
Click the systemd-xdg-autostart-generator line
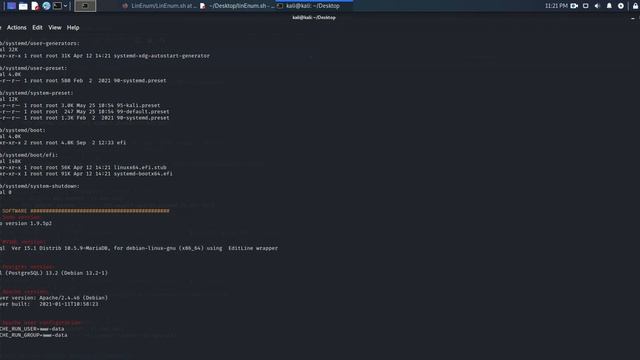(104, 56)
